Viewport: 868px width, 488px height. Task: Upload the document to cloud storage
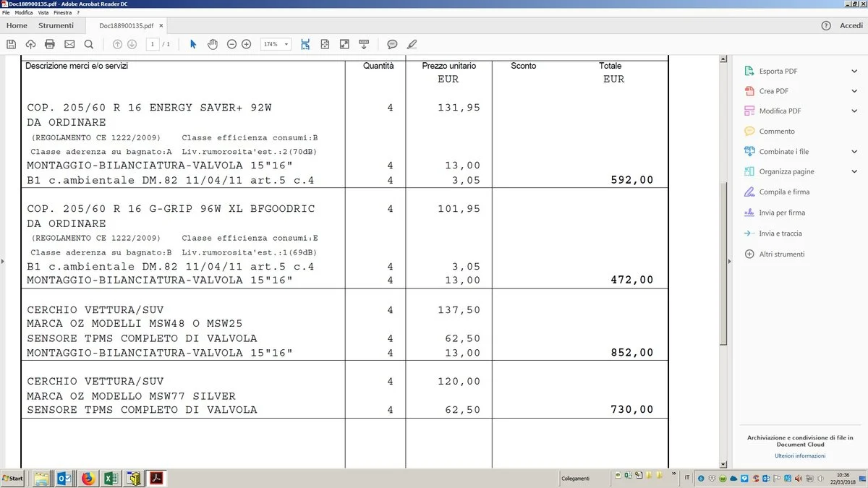[x=30, y=44]
